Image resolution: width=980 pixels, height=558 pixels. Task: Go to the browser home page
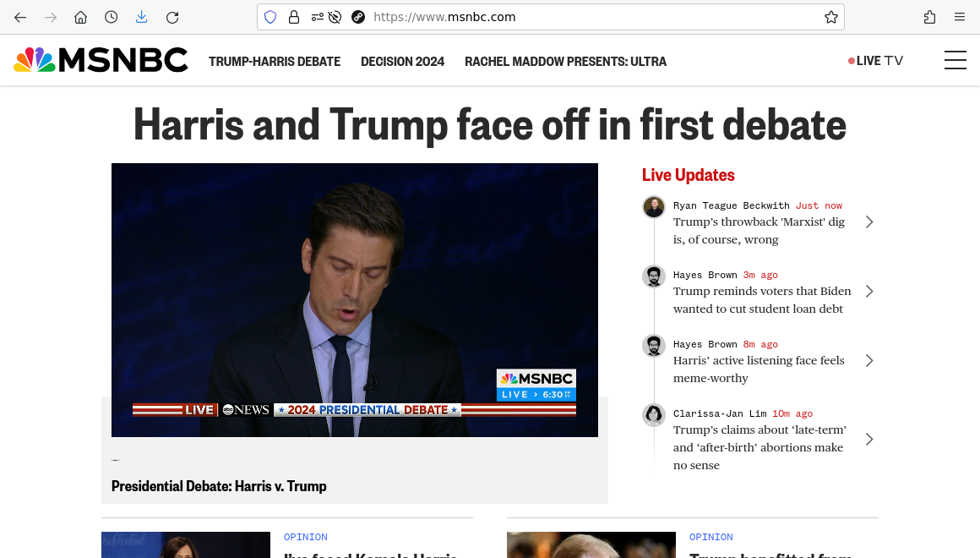81,17
